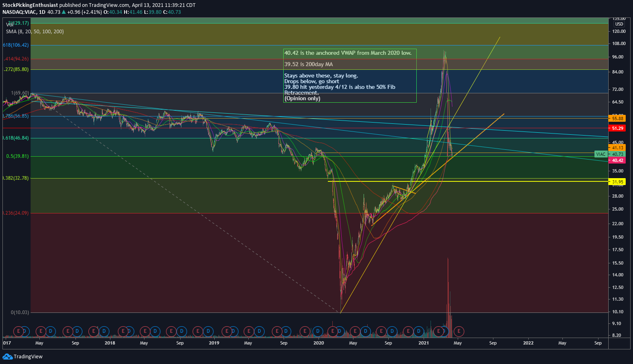The width and height of the screenshot is (633, 364).
Task: Click the green VIAC symbol tag
Action: point(601,154)
